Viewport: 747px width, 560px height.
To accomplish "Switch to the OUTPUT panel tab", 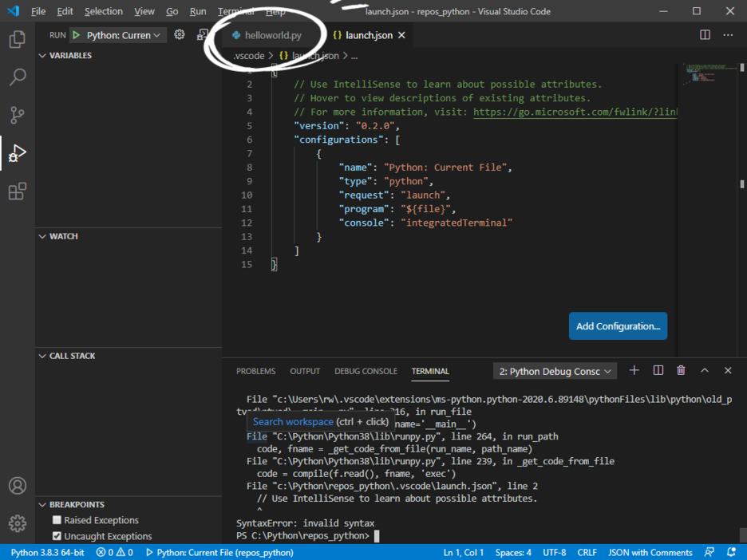I will pyautogui.click(x=305, y=371).
